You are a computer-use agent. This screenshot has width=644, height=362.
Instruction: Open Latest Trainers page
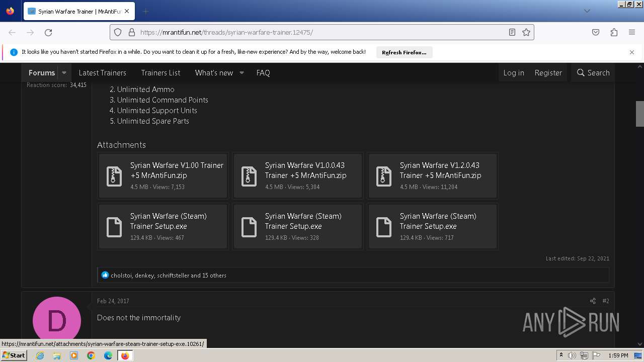point(103,73)
